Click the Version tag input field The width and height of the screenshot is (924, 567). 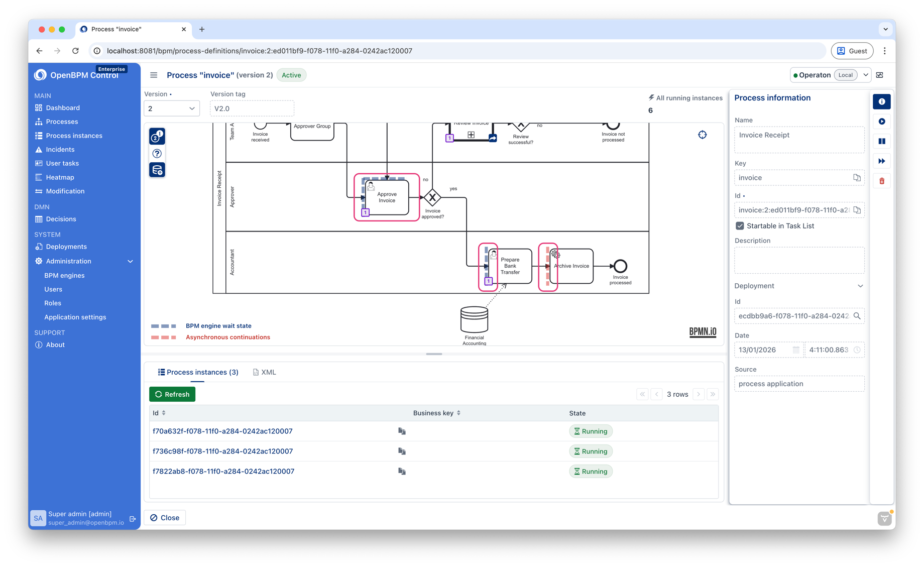(252, 108)
